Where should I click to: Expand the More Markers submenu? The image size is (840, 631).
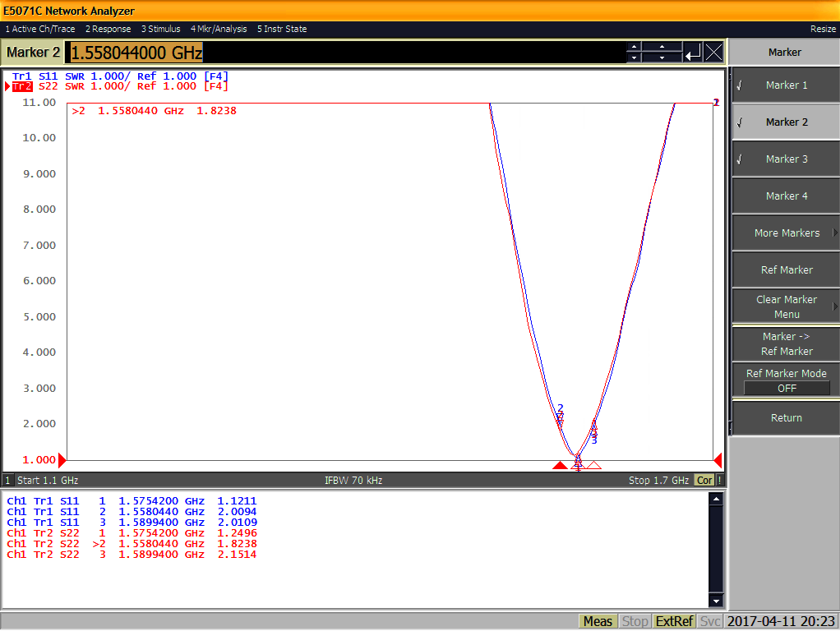pyautogui.click(x=786, y=233)
